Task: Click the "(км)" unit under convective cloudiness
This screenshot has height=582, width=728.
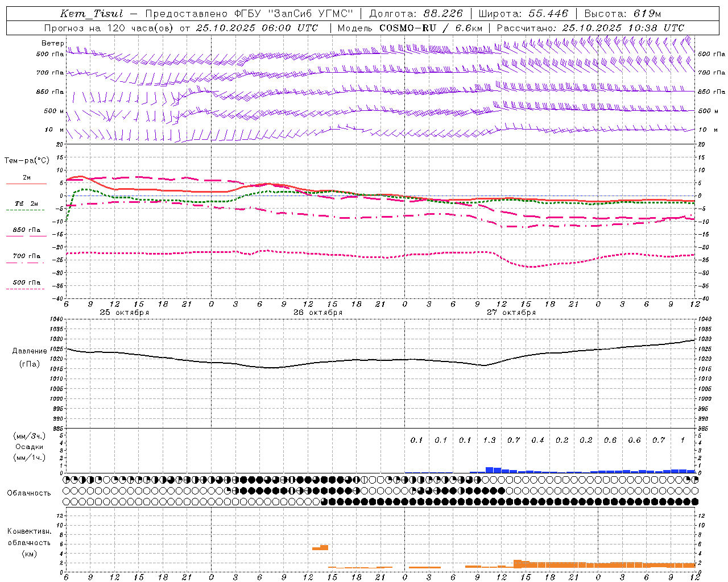Action: [x=30, y=554]
